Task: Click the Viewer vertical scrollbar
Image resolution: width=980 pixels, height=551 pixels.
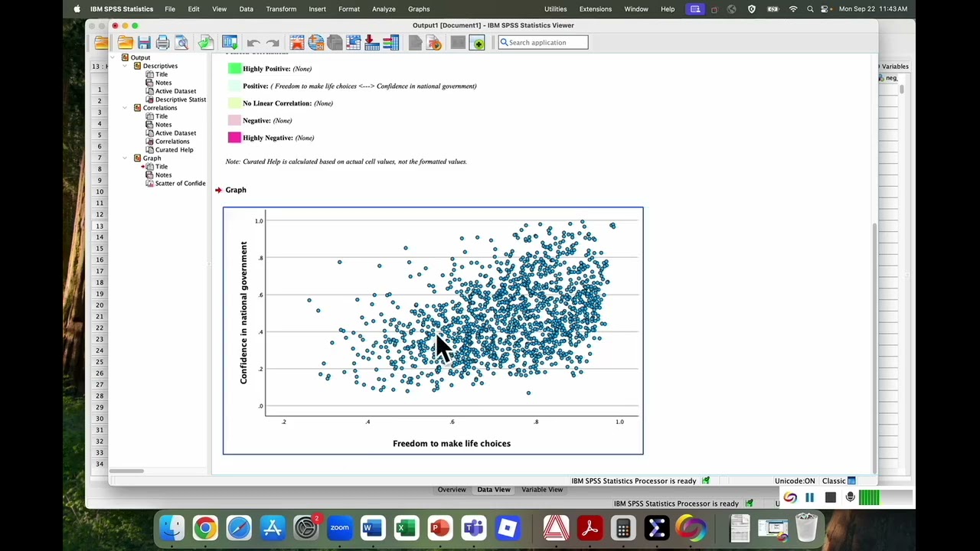Action: pyautogui.click(x=874, y=348)
